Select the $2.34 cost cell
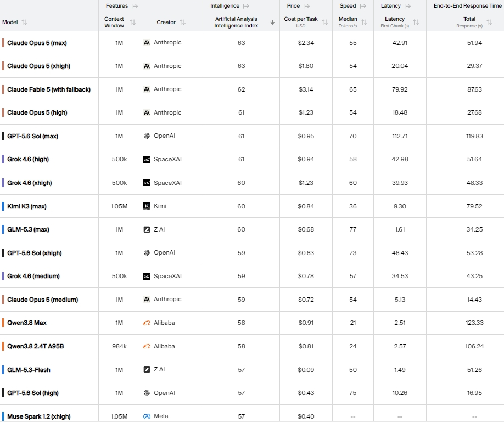The image size is (504, 423). 306,43
